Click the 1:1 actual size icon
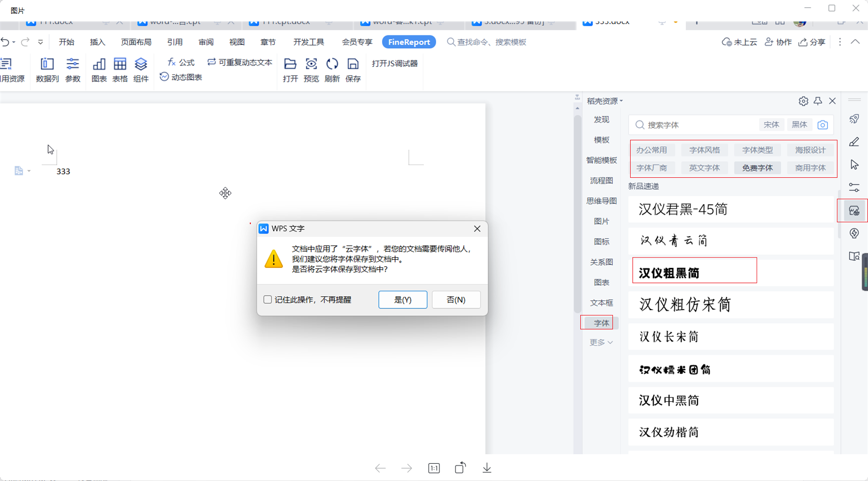The width and height of the screenshot is (868, 481). [x=434, y=468]
